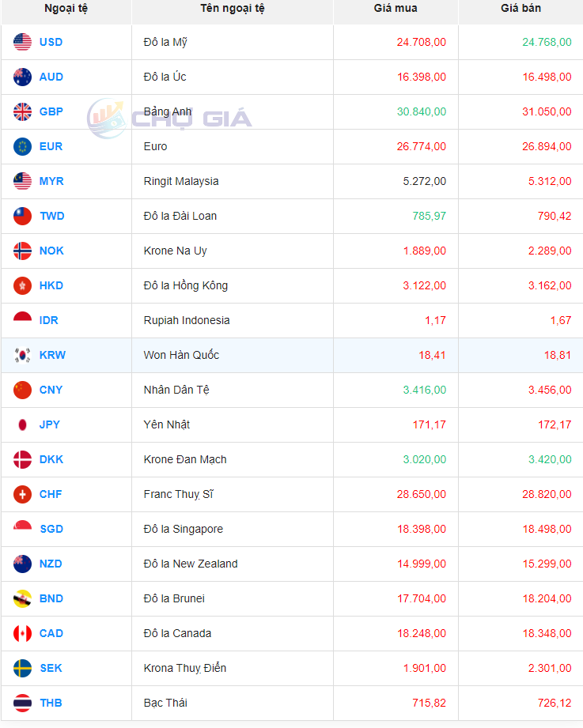Click the European Union flag icon
The height and width of the screenshot is (728, 583).
pos(22,146)
